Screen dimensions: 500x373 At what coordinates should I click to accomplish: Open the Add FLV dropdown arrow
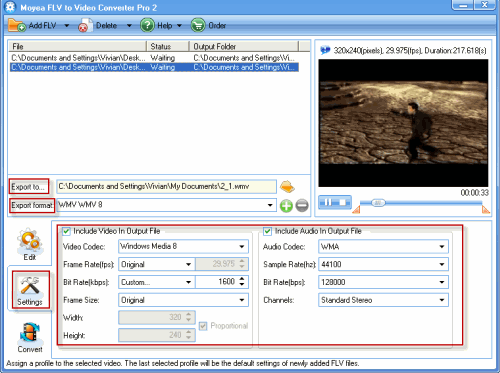[x=67, y=26]
